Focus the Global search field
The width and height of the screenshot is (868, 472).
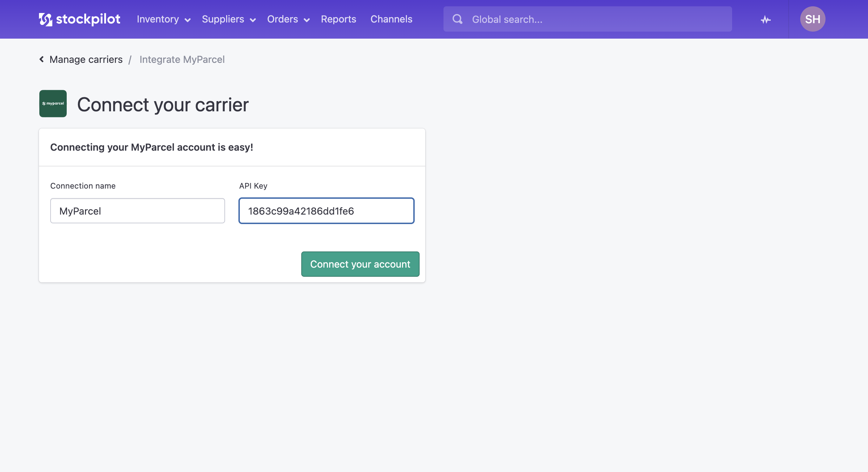587,19
